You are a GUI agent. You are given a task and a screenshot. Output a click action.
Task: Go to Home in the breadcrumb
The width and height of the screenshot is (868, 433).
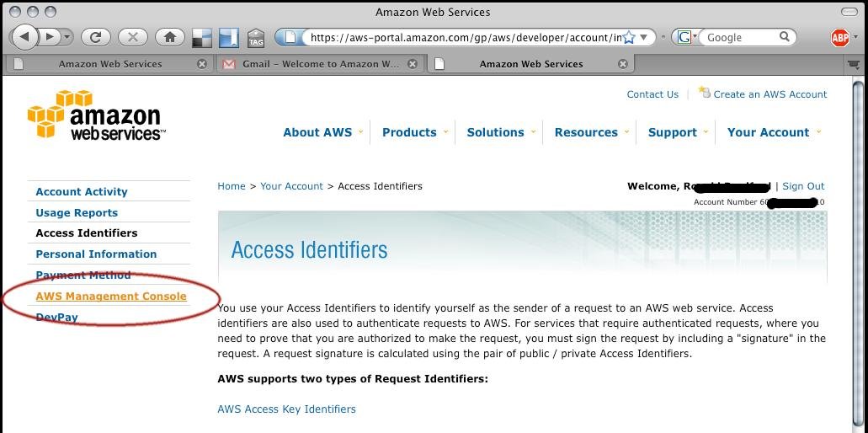(232, 186)
